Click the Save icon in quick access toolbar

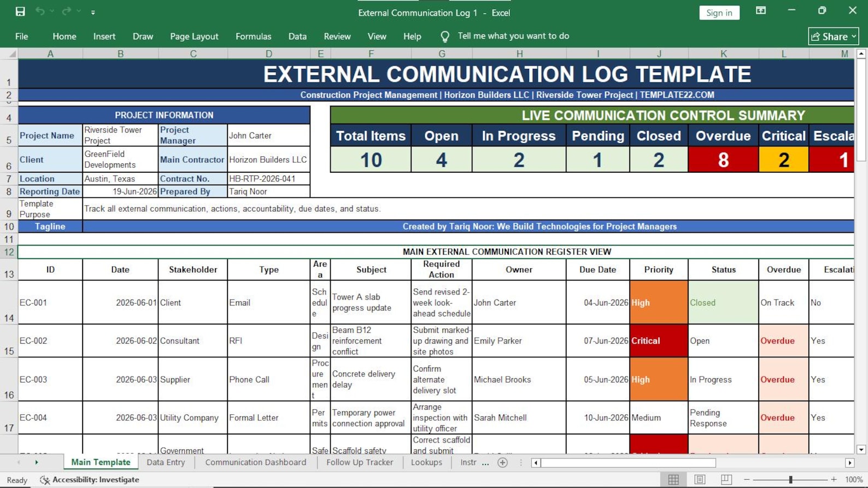click(20, 11)
